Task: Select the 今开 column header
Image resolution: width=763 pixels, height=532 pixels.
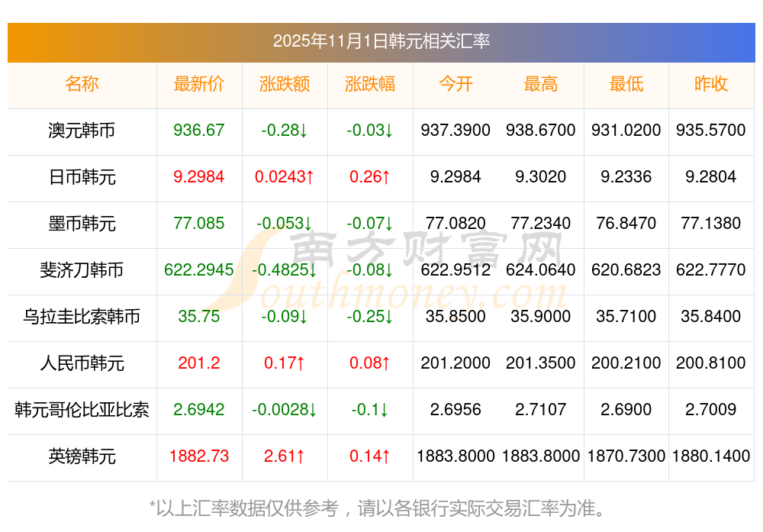Action: pyautogui.click(x=456, y=84)
